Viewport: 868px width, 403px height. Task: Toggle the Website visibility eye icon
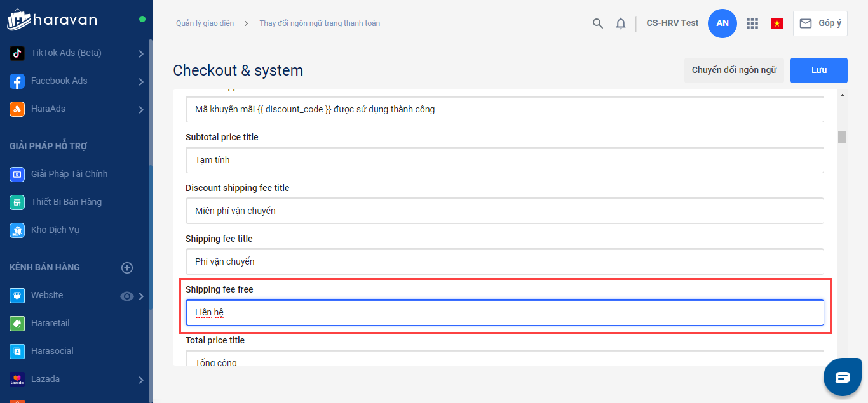pos(126,296)
